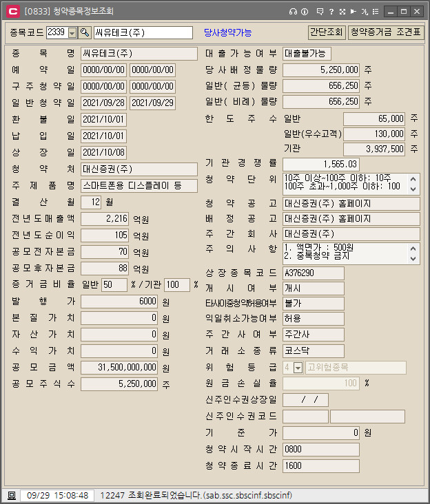This screenshot has width=430, height=504.
Task: Click the 청약종료시간 field 1600
Action: [x=321, y=466]
